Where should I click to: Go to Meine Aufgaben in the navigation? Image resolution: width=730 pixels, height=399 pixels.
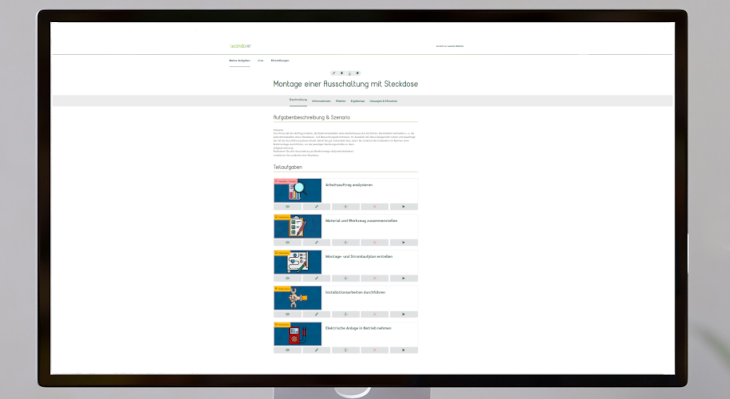tap(239, 61)
